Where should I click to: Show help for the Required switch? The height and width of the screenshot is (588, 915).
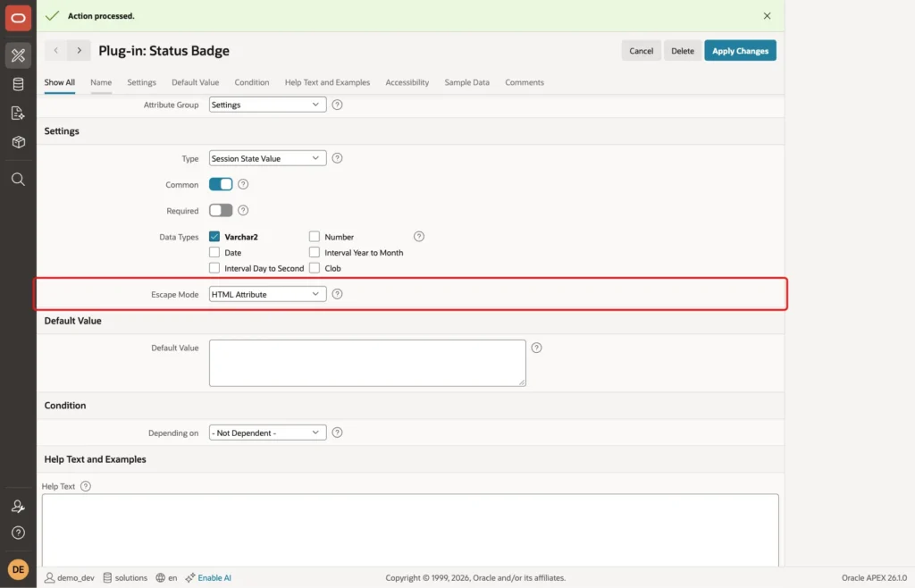coord(243,211)
